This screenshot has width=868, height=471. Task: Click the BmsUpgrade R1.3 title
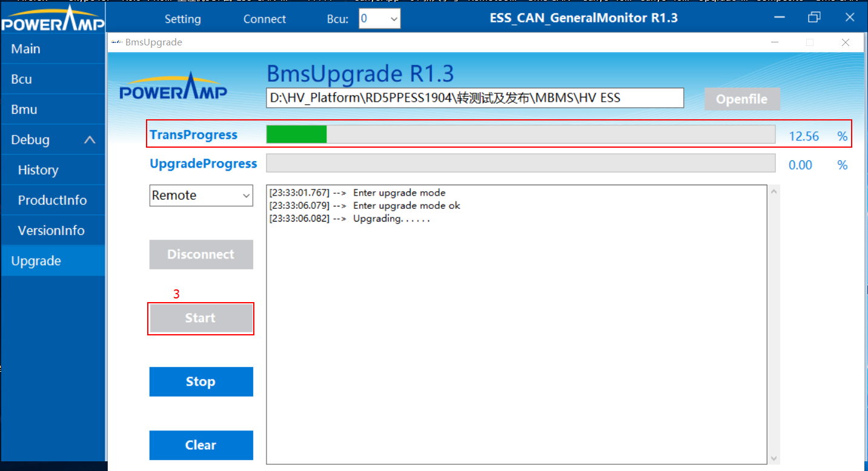pos(360,74)
